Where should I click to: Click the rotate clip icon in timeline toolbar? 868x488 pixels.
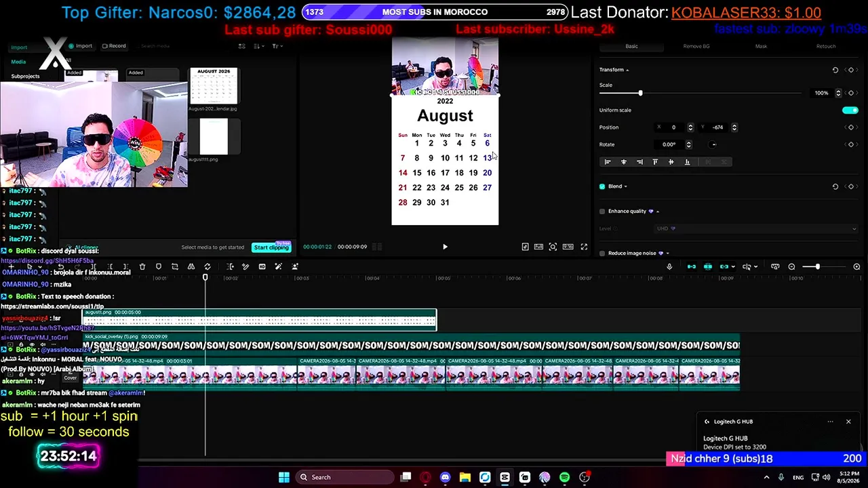[x=208, y=267]
